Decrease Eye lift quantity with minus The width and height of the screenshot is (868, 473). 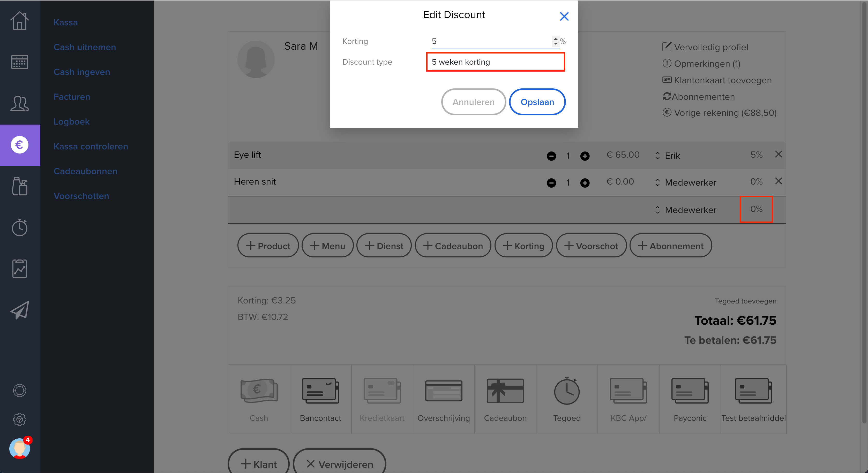551,156
